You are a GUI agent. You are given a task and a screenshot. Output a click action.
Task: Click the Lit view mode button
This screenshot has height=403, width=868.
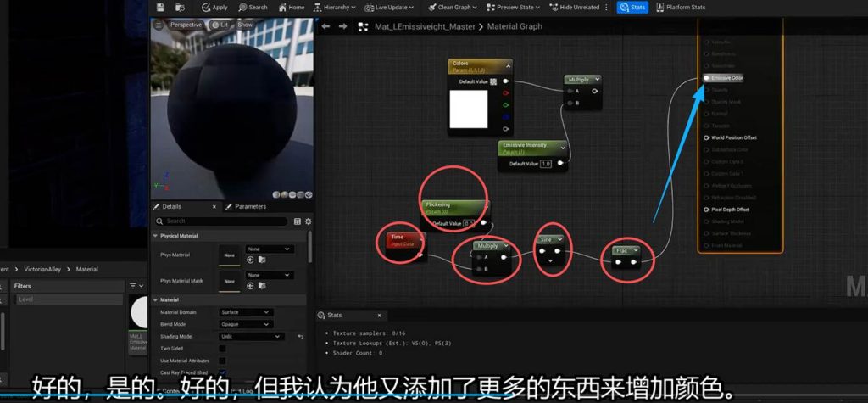coord(221,25)
